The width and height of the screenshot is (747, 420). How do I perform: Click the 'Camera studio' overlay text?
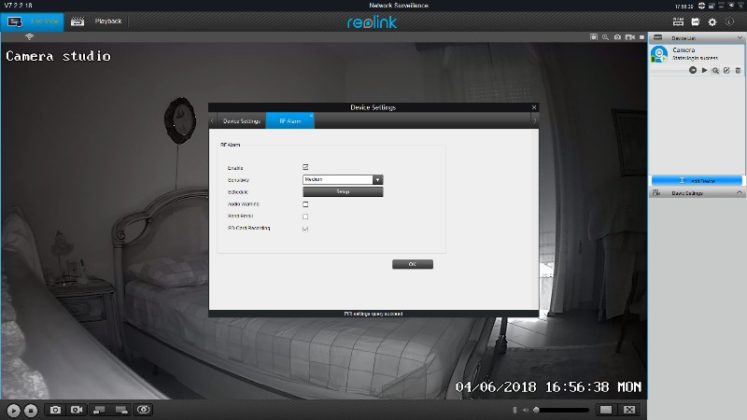(58, 56)
